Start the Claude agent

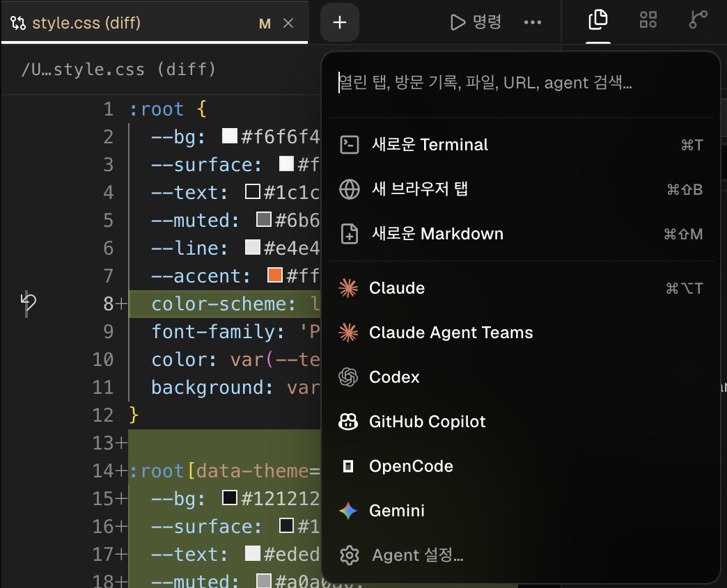(x=521, y=288)
